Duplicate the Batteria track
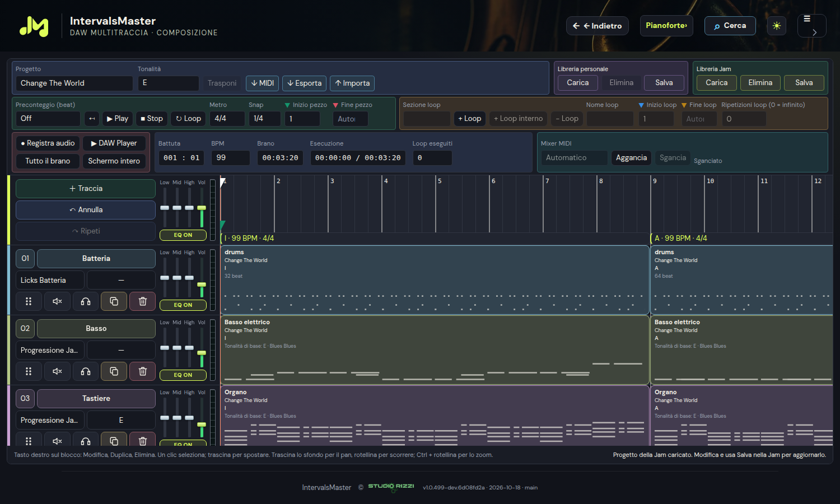840x504 pixels. (114, 301)
